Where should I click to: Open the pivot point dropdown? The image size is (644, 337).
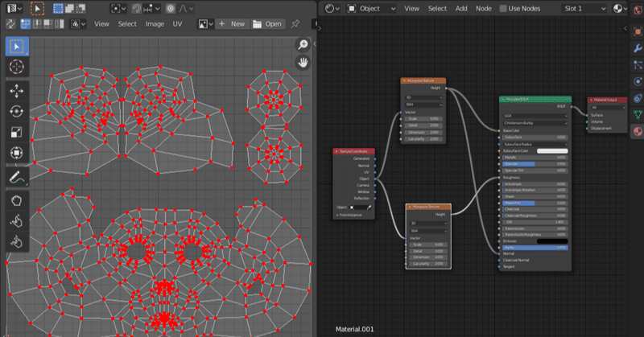coord(118,8)
